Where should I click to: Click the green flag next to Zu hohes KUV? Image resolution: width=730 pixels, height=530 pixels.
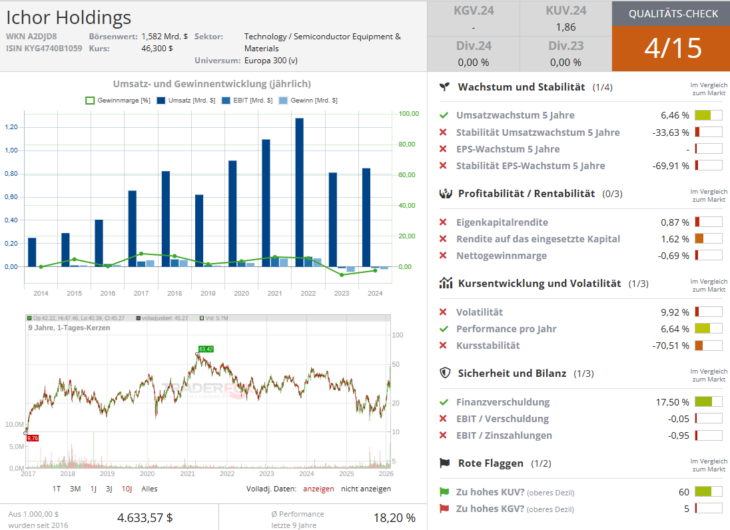click(x=444, y=493)
